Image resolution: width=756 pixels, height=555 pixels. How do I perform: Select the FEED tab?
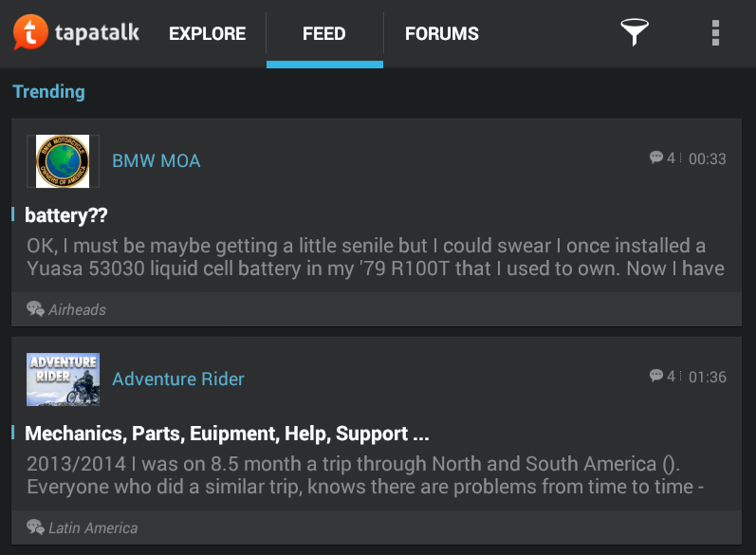coord(324,34)
